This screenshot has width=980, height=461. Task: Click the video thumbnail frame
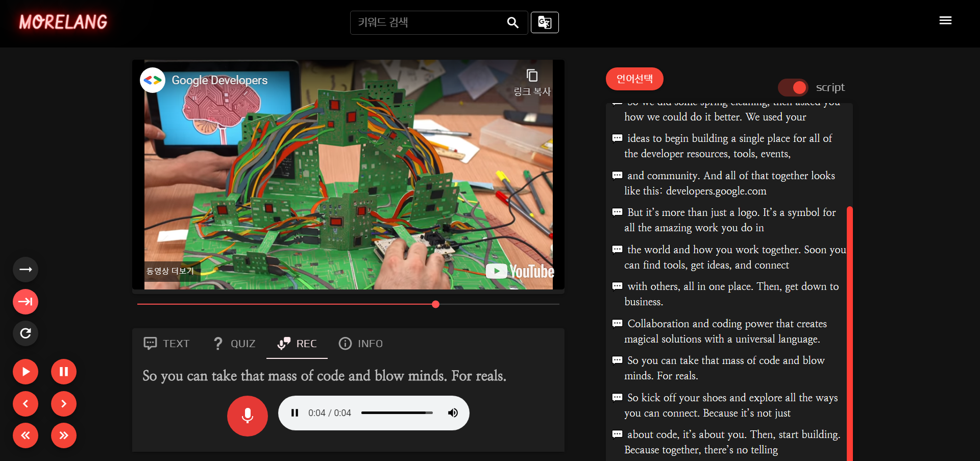[x=348, y=175]
